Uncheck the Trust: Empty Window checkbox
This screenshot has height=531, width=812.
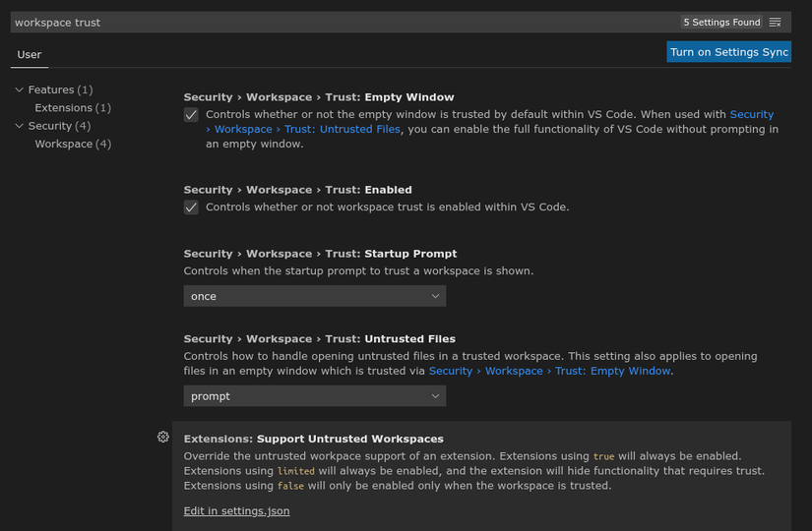pyautogui.click(x=191, y=115)
